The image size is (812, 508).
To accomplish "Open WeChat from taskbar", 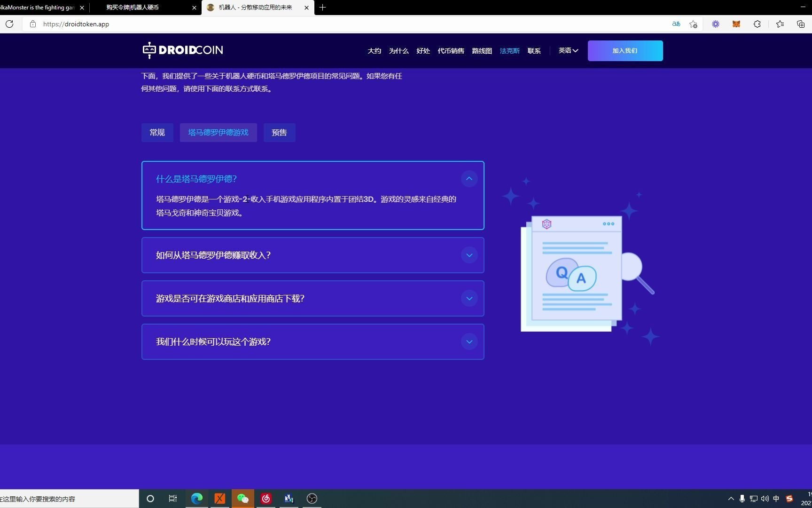I will 242,499.
